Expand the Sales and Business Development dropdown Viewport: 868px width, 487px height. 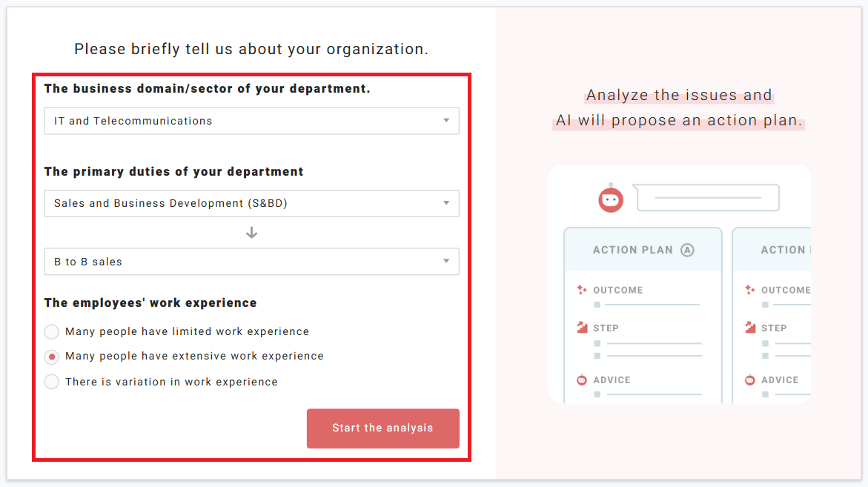point(251,203)
